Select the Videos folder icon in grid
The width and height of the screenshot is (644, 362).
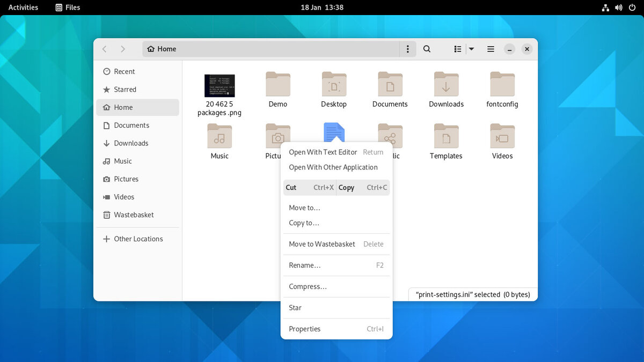[x=502, y=136]
